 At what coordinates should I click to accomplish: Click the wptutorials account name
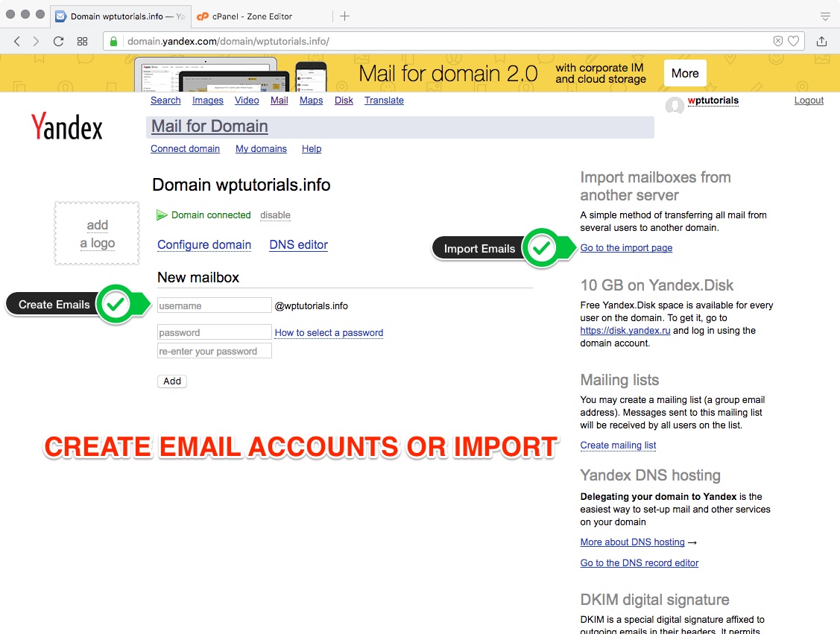pyautogui.click(x=713, y=101)
